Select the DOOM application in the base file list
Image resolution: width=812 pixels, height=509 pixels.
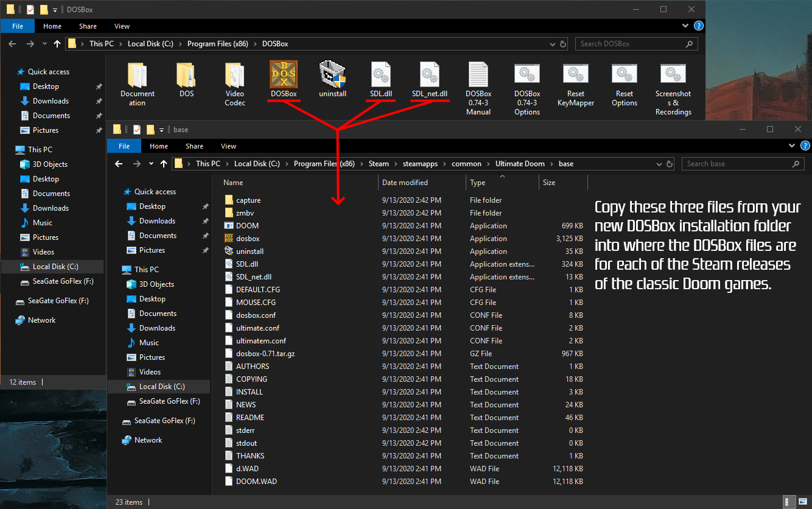(x=247, y=226)
